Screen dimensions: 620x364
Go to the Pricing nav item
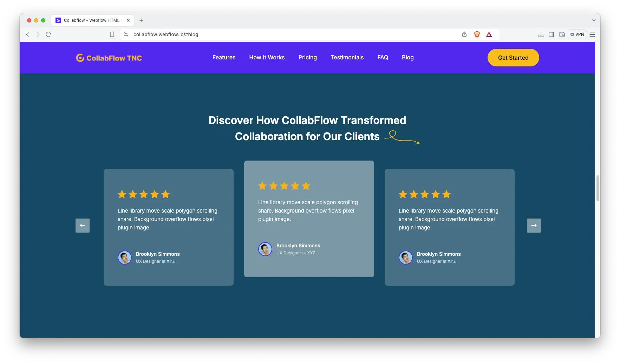307,58
